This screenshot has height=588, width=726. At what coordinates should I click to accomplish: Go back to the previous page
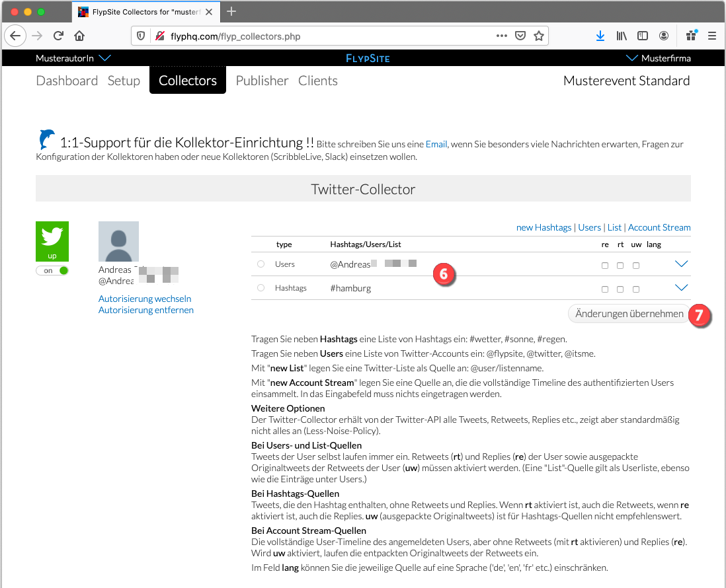(15, 36)
